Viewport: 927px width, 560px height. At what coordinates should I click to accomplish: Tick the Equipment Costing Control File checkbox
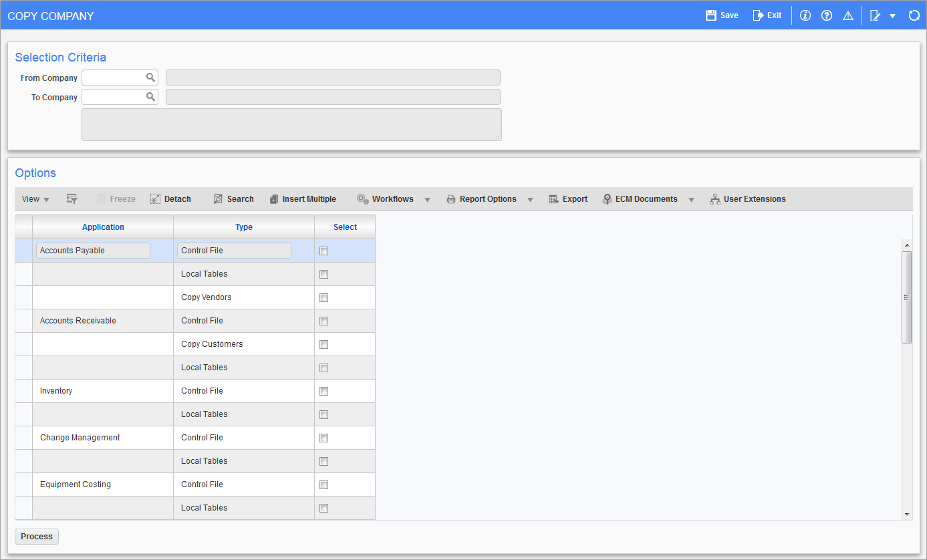(x=324, y=484)
